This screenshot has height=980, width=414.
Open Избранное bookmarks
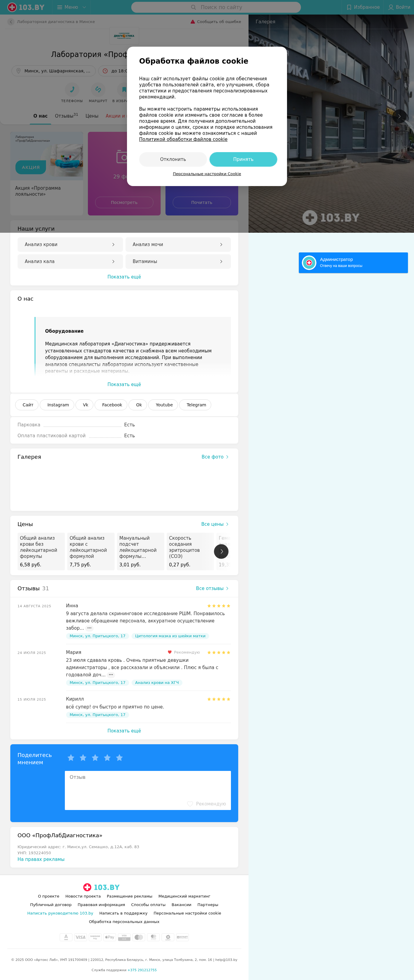(x=363, y=7)
